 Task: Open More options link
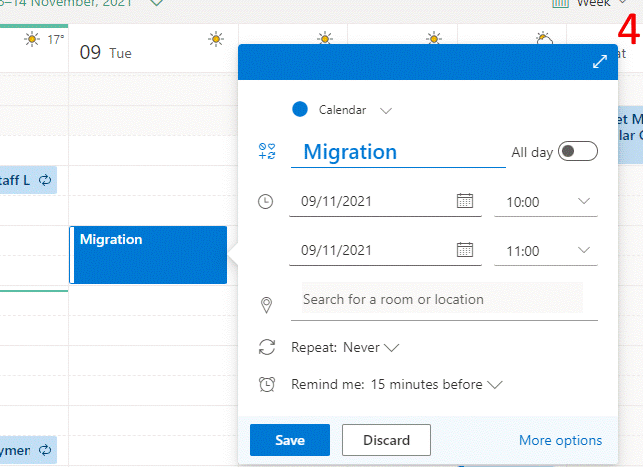point(560,440)
